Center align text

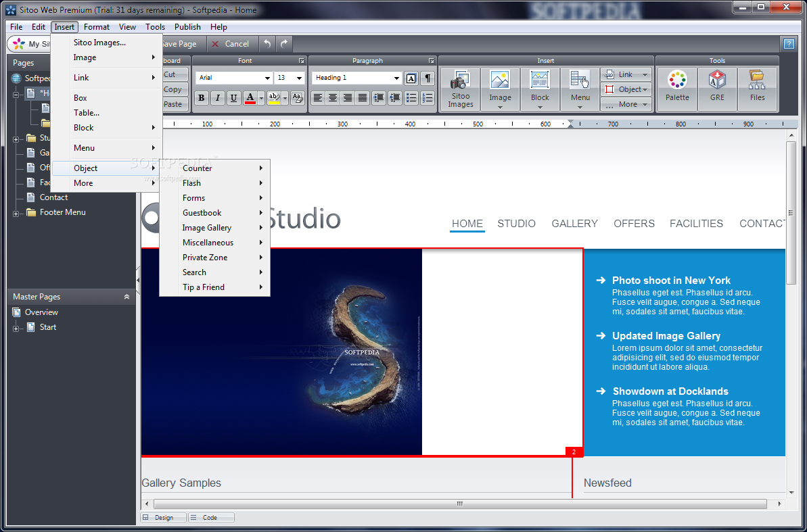click(333, 97)
